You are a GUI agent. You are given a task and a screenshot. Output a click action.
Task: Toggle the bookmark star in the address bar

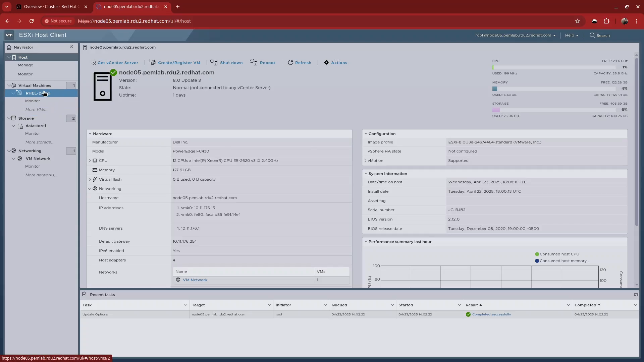(578, 21)
